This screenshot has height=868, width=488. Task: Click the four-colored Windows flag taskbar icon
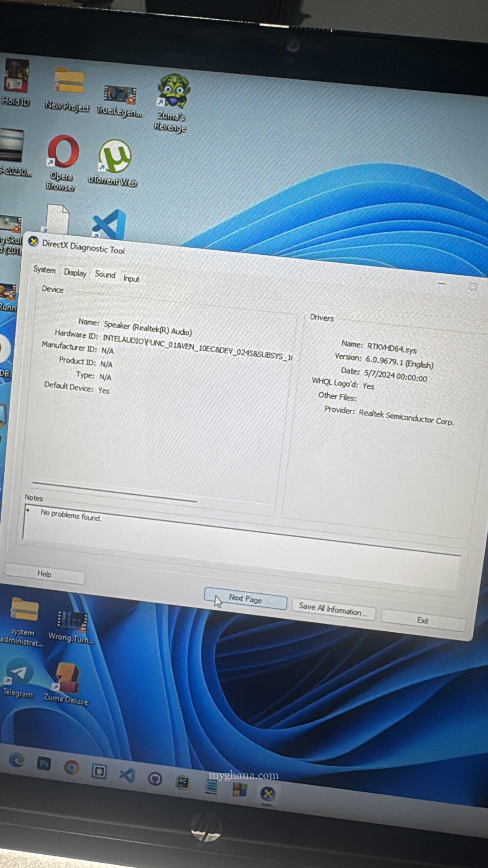point(240,790)
